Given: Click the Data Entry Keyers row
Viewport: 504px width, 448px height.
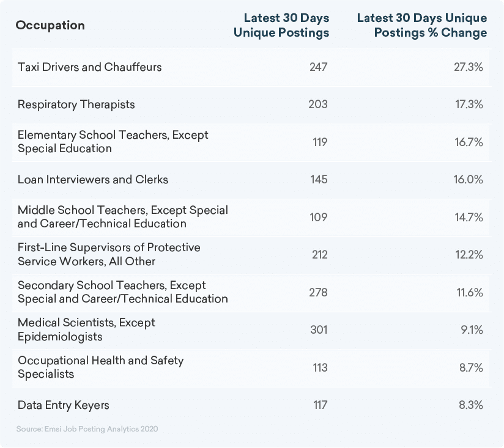Looking at the screenshot, I should (x=64, y=405).
